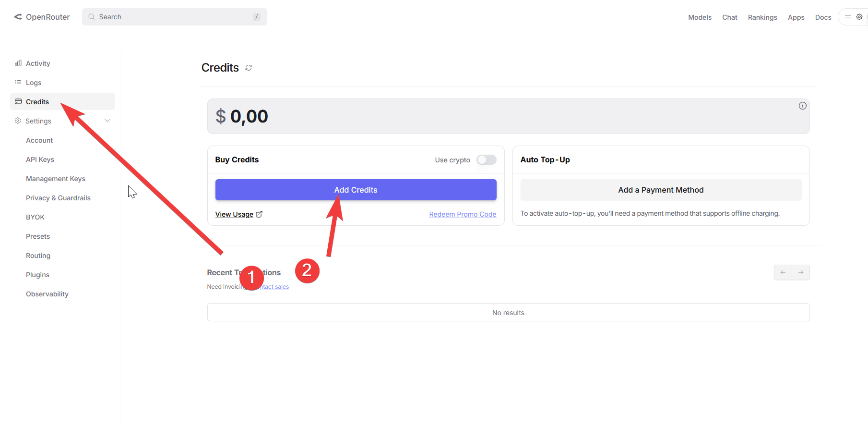Click the Add Credits button
This screenshot has width=868, height=428.
(x=356, y=190)
